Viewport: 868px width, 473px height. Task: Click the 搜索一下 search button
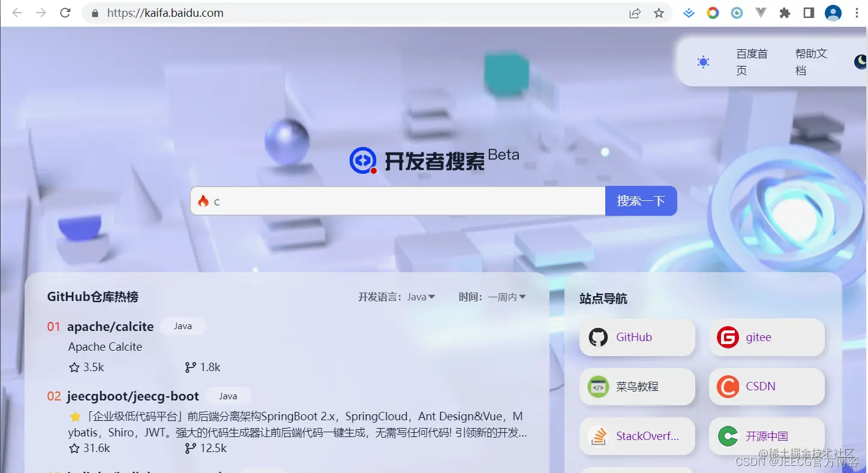coord(641,201)
